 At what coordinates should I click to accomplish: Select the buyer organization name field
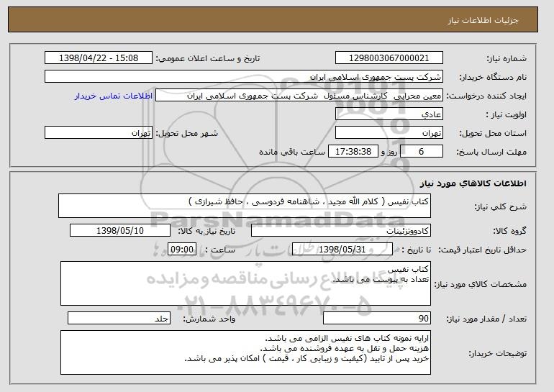(244, 77)
